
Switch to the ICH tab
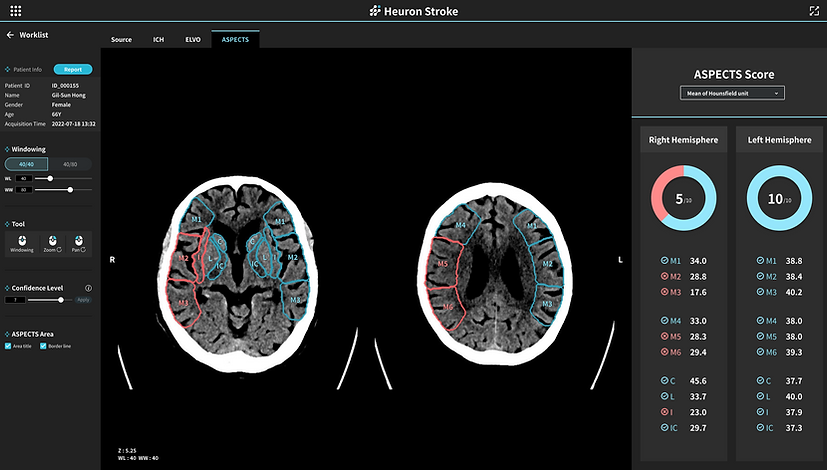pos(158,40)
